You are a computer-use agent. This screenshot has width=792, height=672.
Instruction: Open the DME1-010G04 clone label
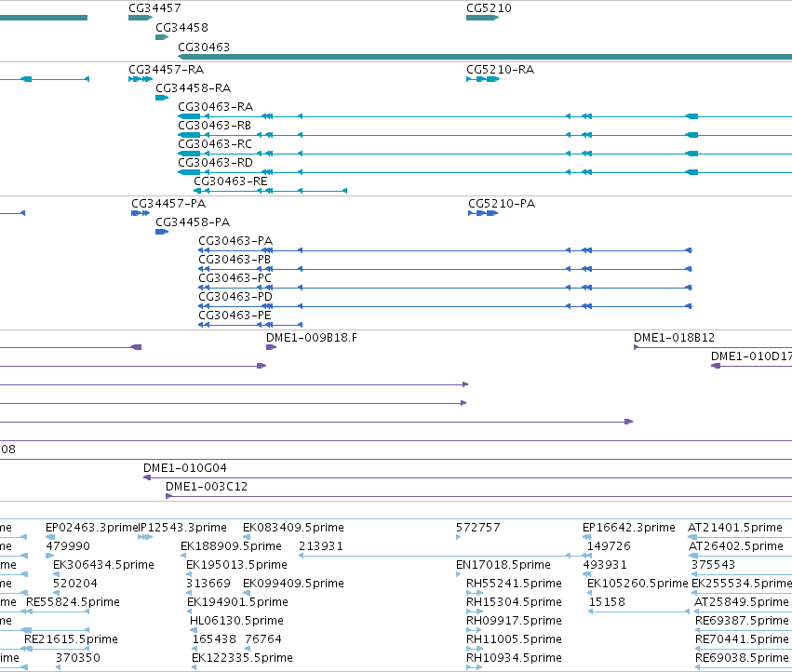[x=185, y=468]
